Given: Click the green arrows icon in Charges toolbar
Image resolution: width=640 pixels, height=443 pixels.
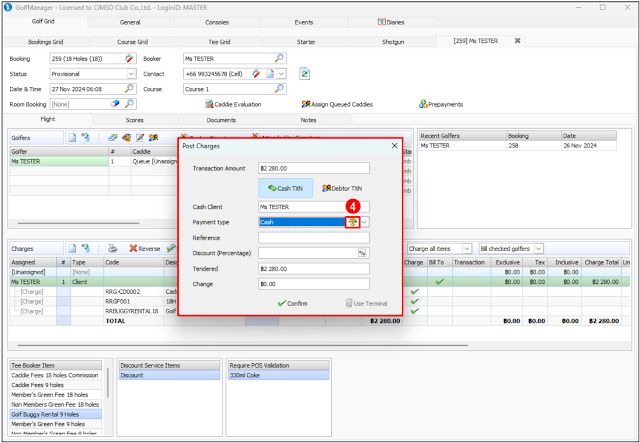Looking at the screenshot, I should point(85,248).
